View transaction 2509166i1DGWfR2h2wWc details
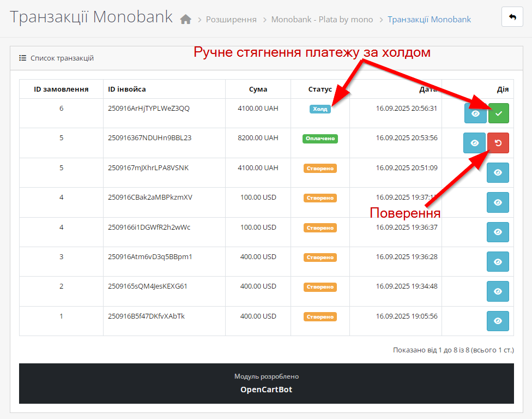 point(498,232)
